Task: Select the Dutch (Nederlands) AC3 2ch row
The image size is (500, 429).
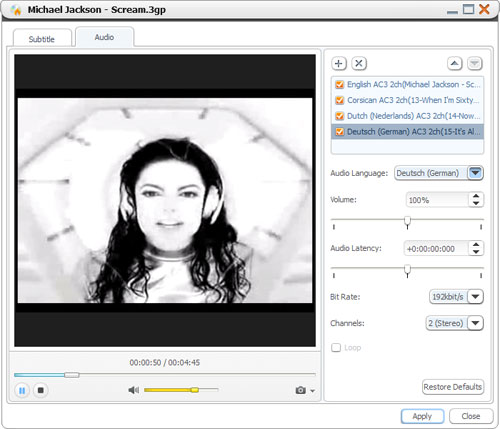Action: pyautogui.click(x=407, y=116)
